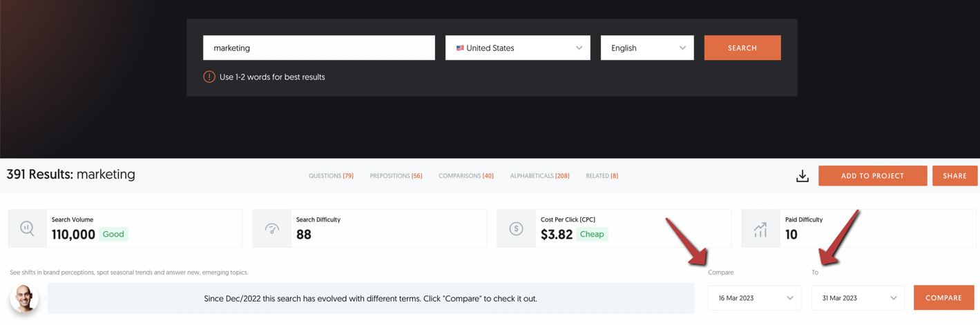Viewport: 980px width, 325px height.
Task: Open the Comparisons tab
Action: [x=465, y=176]
